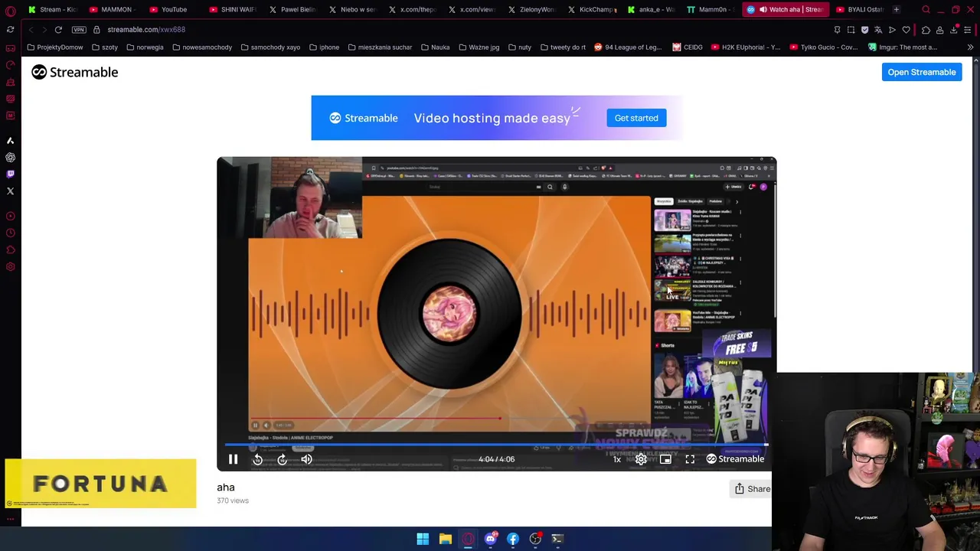Search open tabs with magnifier icon
The image size is (980, 551).
[926, 10]
